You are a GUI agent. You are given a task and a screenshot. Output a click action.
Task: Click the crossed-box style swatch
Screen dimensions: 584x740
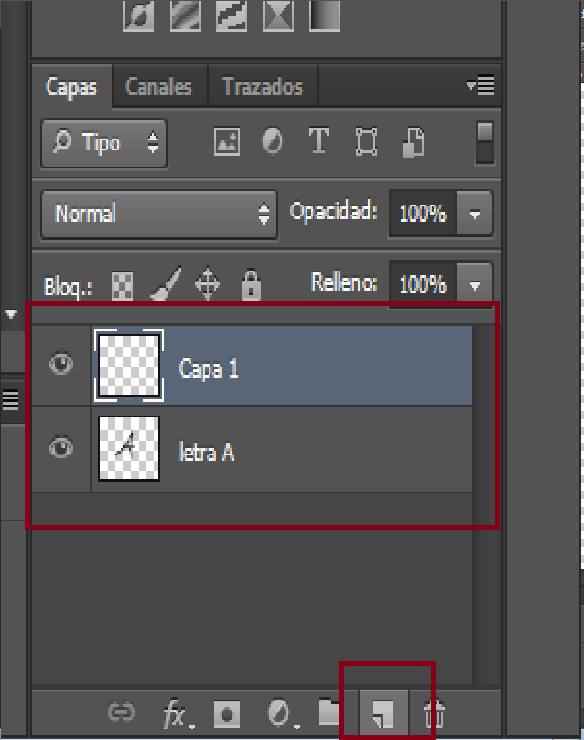pos(278,16)
